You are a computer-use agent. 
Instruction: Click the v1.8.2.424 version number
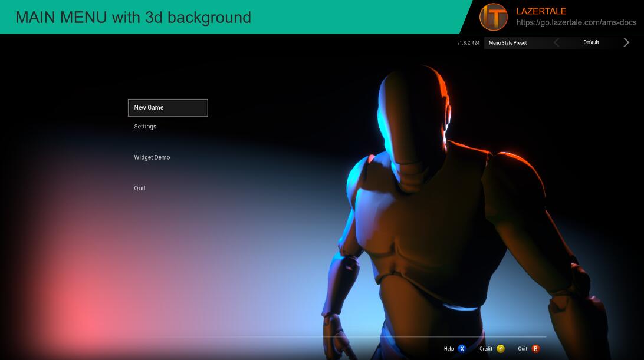468,43
